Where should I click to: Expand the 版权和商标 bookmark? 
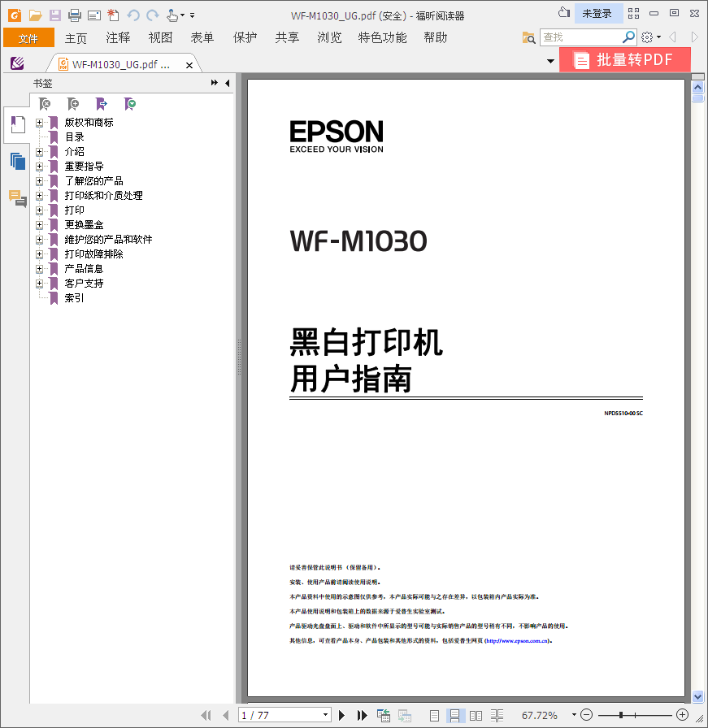point(40,123)
